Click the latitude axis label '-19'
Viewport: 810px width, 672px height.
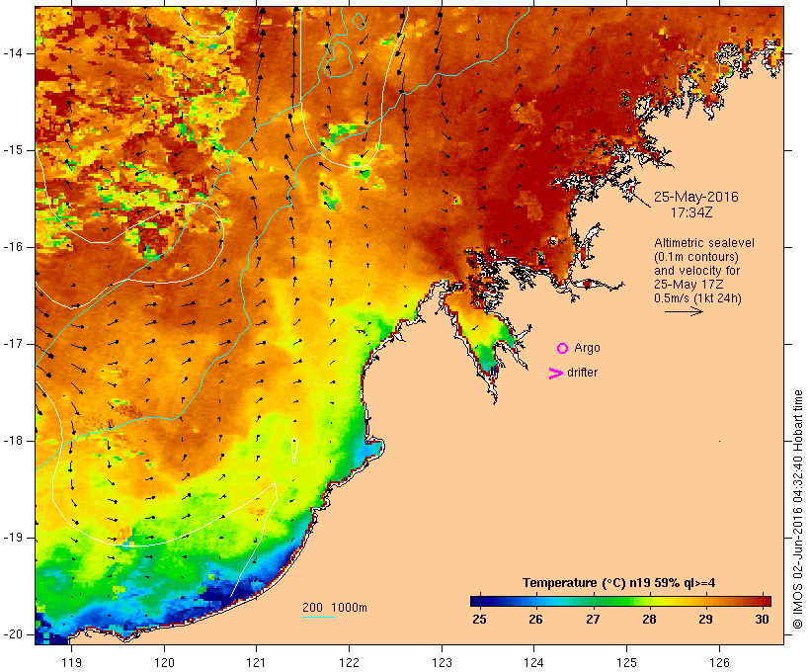point(12,538)
